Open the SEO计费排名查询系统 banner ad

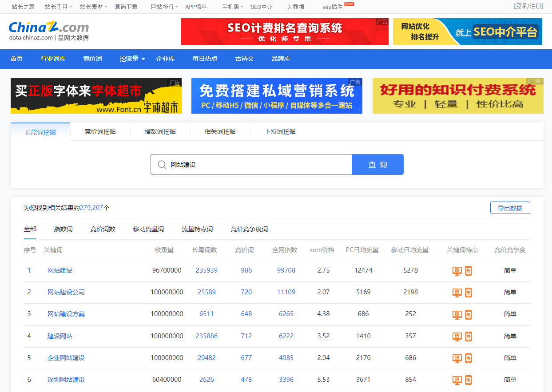click(284, 32)
